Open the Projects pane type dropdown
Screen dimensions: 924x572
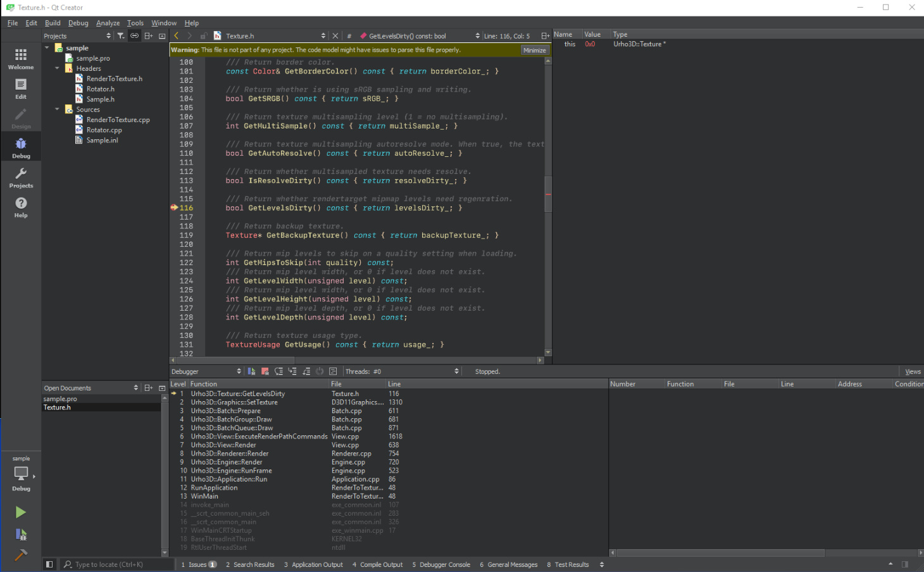click(77, 36)
